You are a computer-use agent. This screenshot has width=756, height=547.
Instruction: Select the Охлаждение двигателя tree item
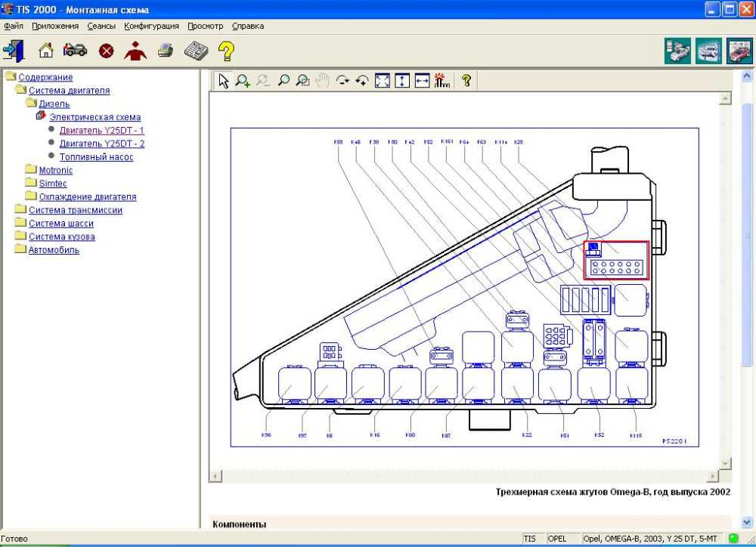point(87,196)
